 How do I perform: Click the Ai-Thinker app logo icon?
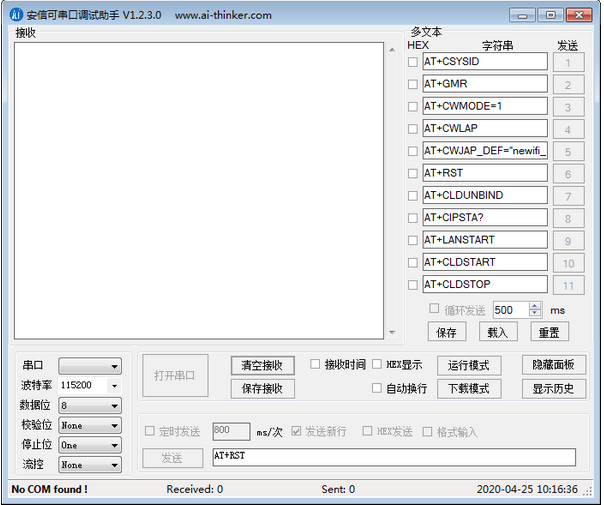(x=16, y=15)
